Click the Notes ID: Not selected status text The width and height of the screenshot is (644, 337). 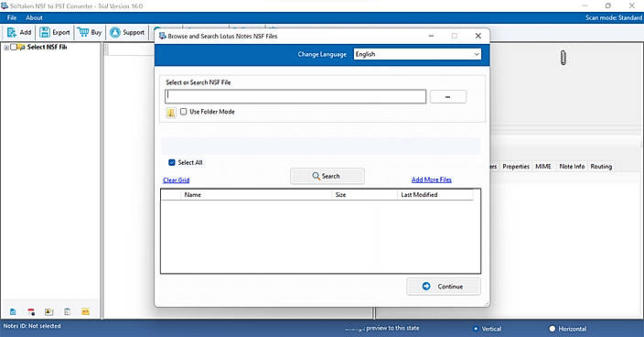coord(32,326)
